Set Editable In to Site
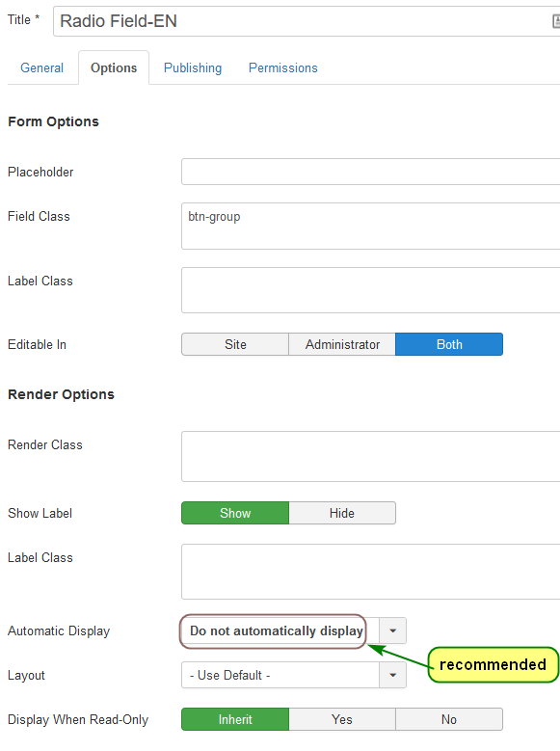560x751 pixels. (x=235, y=344)
